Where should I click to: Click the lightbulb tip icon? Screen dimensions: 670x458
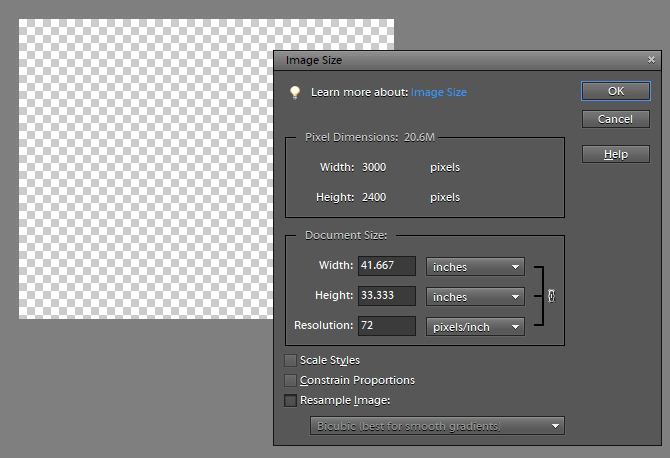(295, 92)
